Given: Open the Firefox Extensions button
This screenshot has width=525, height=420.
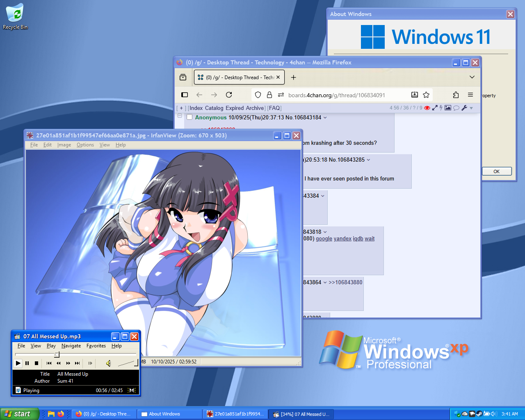Looking at the screenshot, I should tap(456, 95).
